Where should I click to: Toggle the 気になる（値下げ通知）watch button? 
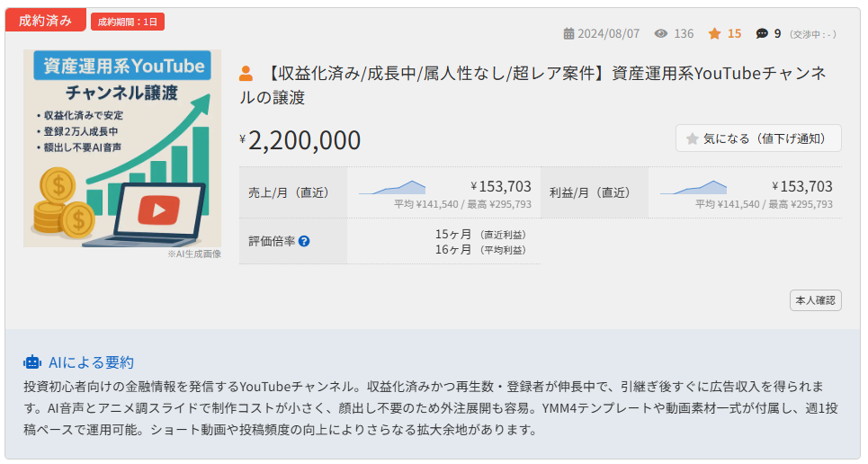[760, 138]
